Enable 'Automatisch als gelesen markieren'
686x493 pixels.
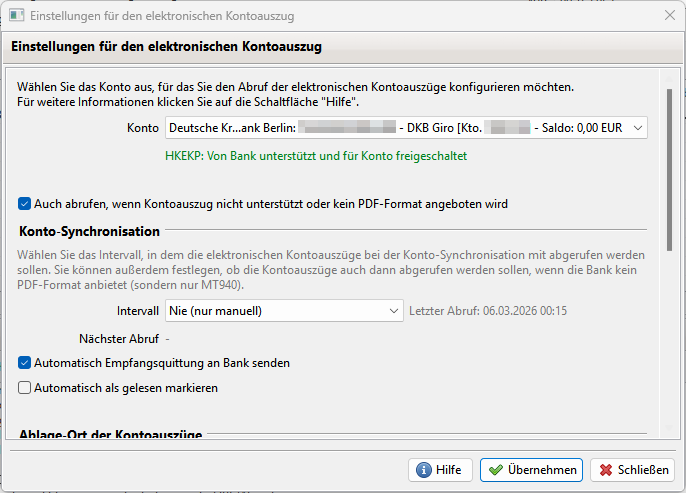click(x=25, y=387)
